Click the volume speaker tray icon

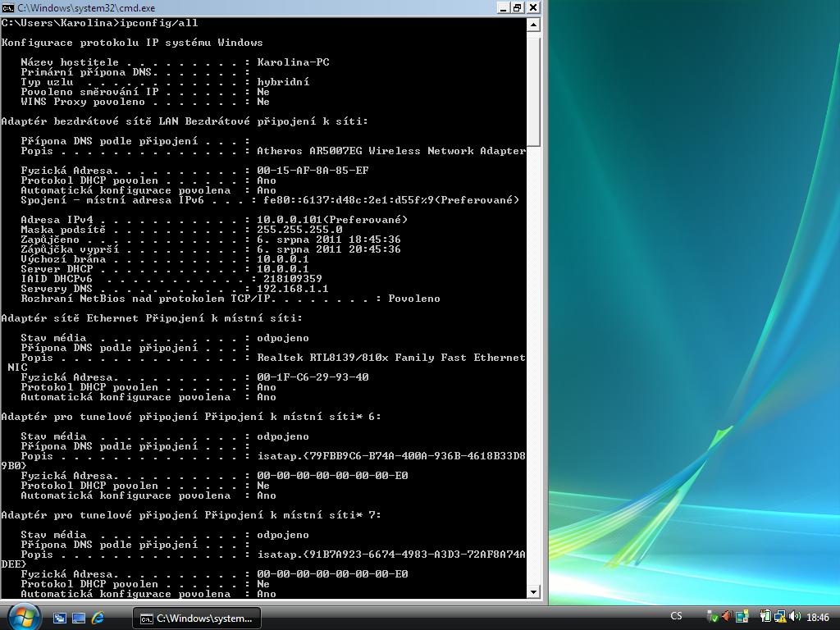(794, 616)
